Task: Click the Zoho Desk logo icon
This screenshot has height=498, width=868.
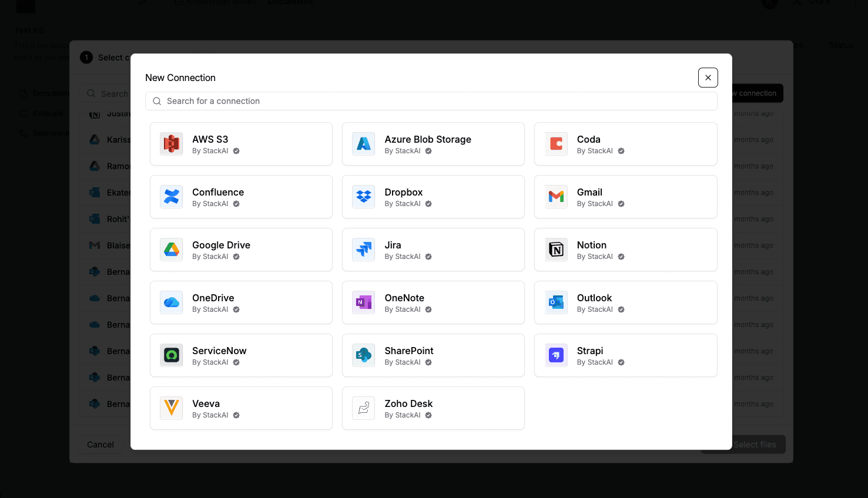Action: pyautogui.click(x=364, y=408)
